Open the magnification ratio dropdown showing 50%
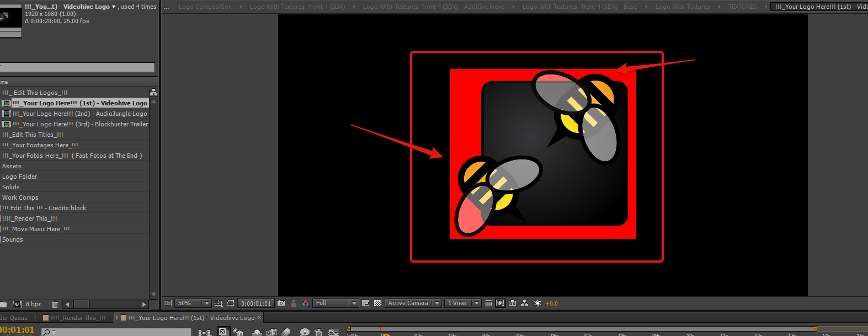This screenshot has width=868, height=336. pyautogui.click(x=193, y=303)
